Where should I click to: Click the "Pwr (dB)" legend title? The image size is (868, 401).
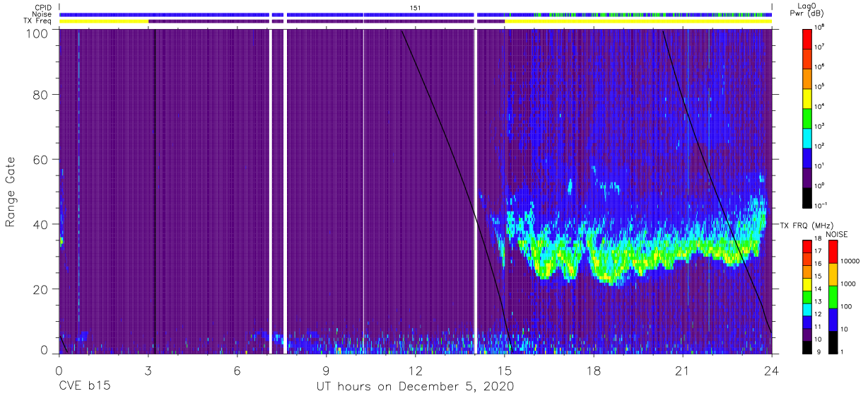coord(807,15)
